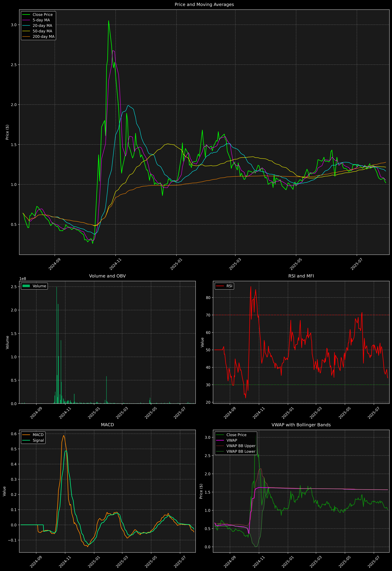Select the 'MACD' legend entry
392x571 pixels.
click(38, 435)
